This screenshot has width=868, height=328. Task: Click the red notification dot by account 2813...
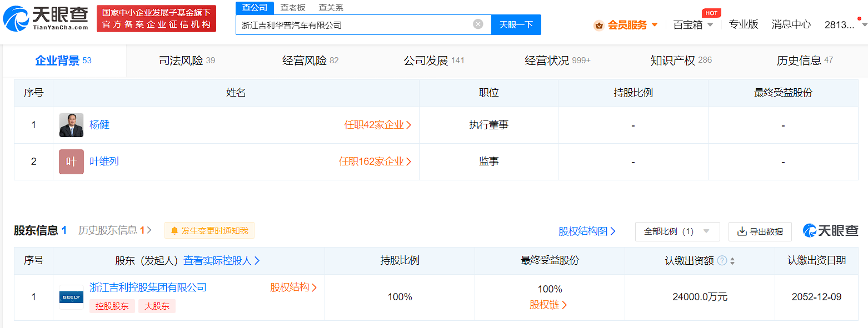860,18
